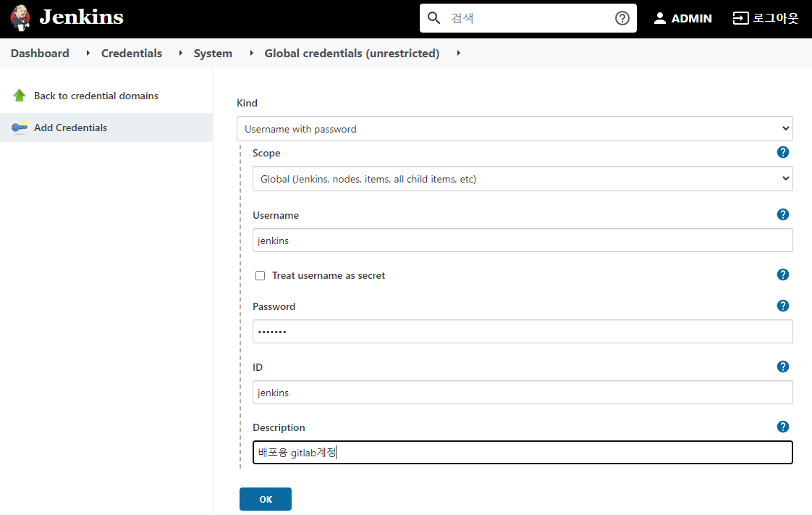Open Back to credential domains link
Image resolution: width=812 pixels, height=515 pixels.
coord(96,96)
